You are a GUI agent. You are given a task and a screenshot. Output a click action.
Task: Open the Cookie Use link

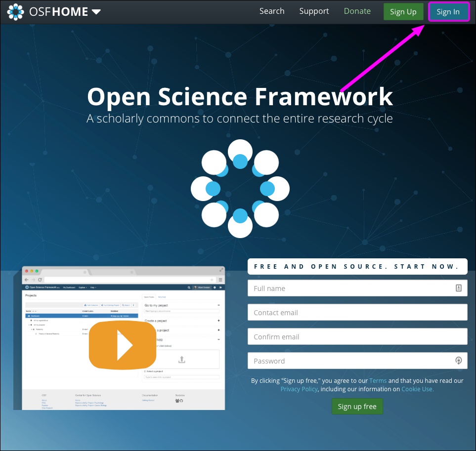(x=417, y=389)
